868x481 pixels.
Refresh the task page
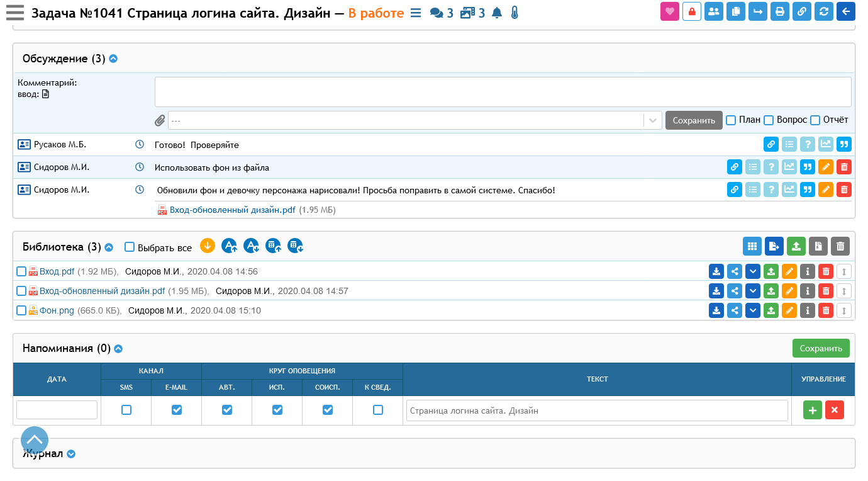pos(824,11)
